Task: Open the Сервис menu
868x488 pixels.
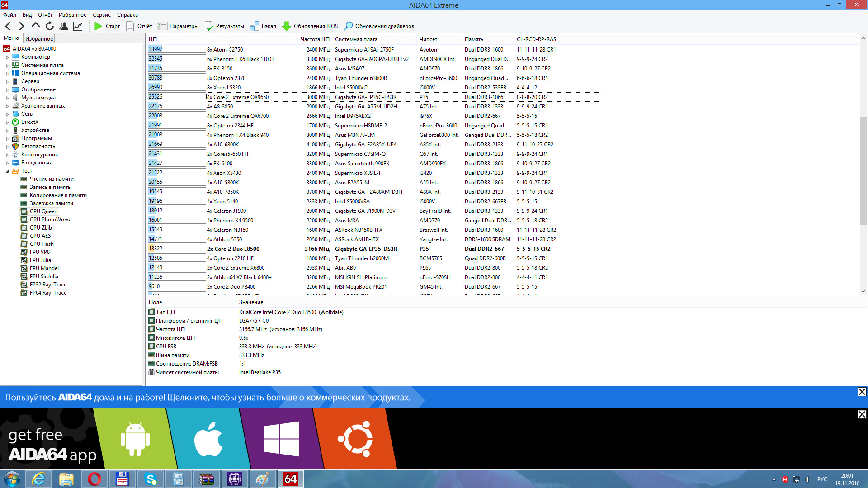Action: tap(102, 15)
